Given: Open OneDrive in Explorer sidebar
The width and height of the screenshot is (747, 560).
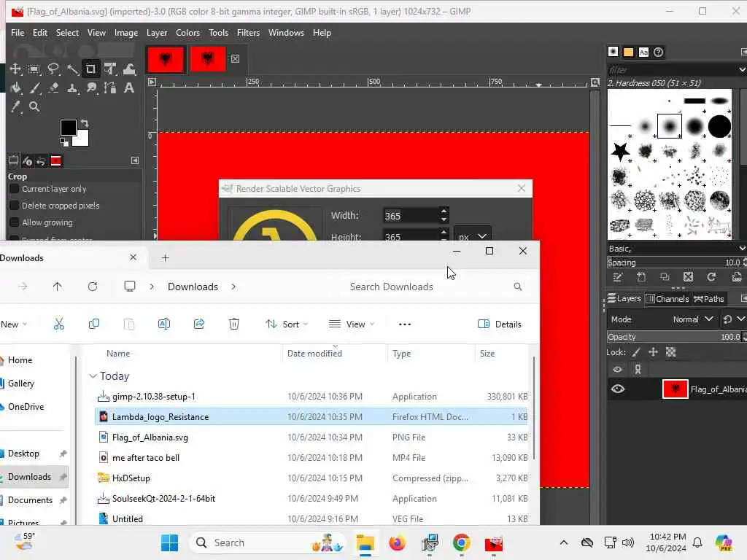Looking at the screenshot, I should pos(26,407).
